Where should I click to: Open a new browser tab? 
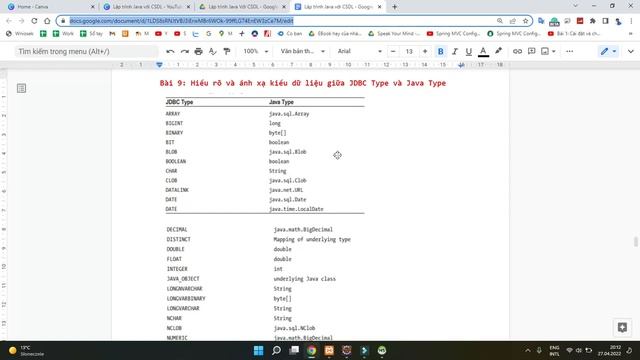(x=394, y=7)
